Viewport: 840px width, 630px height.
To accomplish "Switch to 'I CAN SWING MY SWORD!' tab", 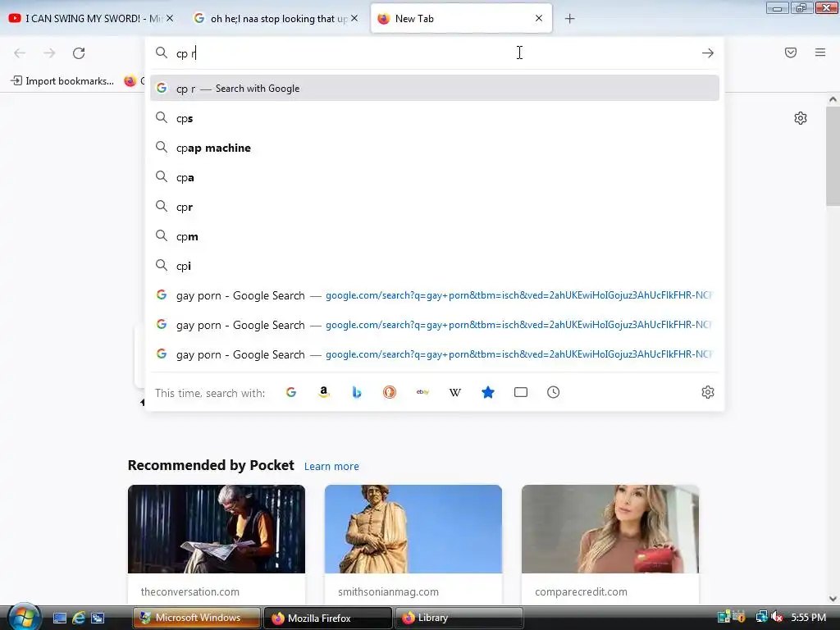I will pyautogui.click(x=91, y=19).
